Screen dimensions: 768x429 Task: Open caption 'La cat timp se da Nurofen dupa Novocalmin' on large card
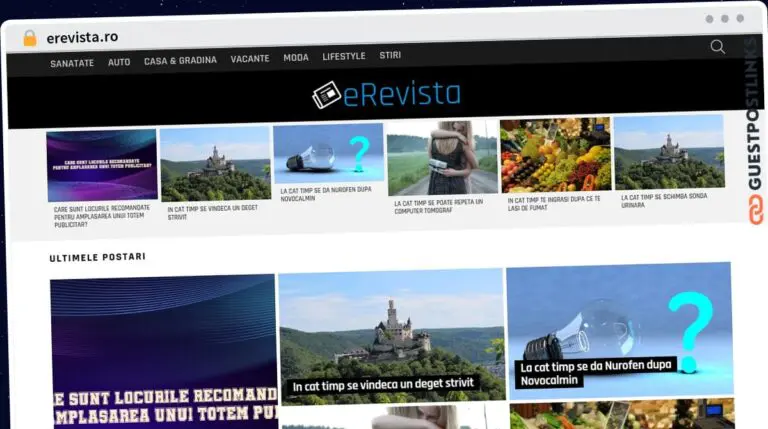click(596, 373)
